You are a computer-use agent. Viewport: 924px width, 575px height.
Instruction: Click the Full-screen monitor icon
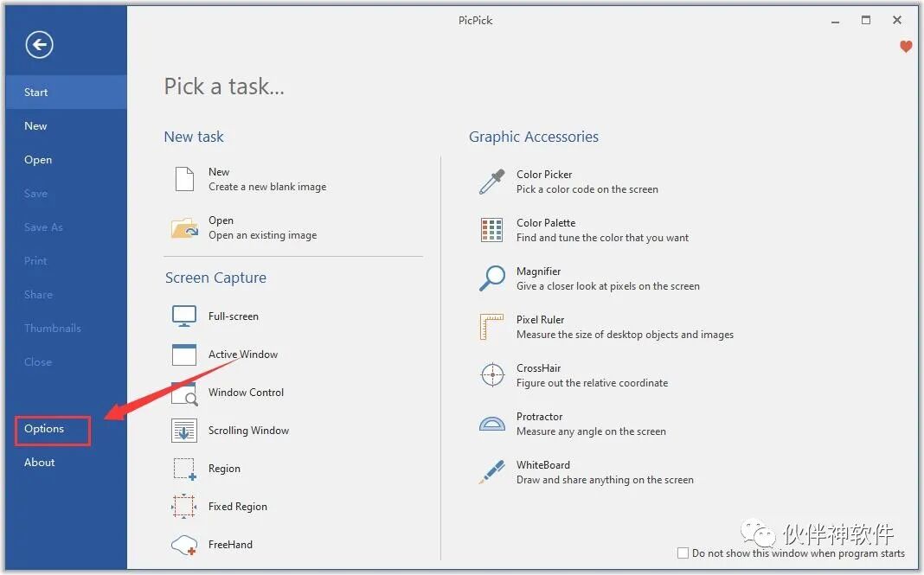pos(184,316)
